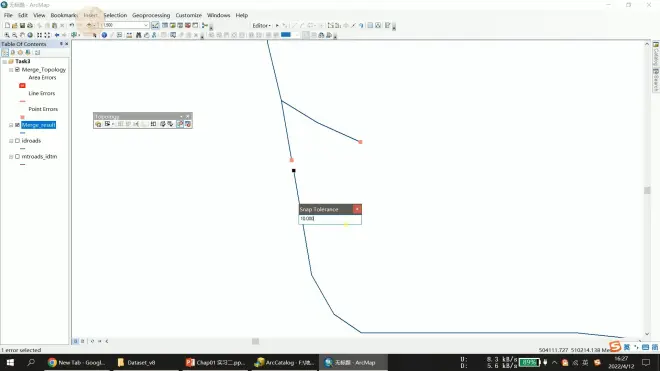Open the Customize menu
Screen dimensions: 660x371
189,15
